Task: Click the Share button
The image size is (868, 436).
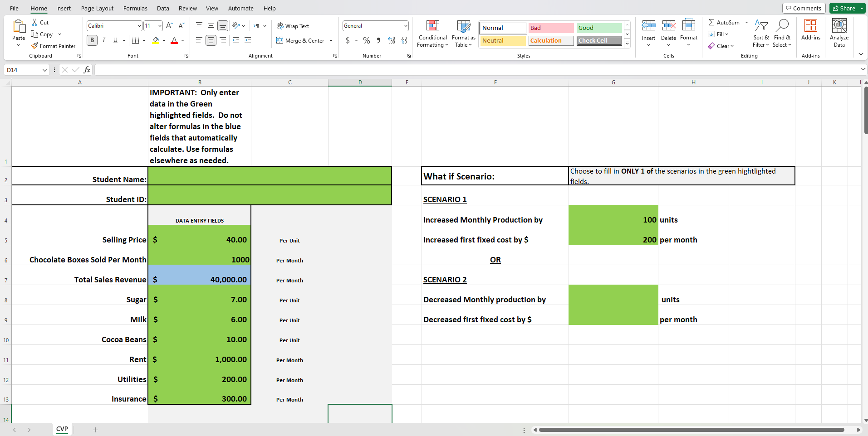Action: [845, 8]
